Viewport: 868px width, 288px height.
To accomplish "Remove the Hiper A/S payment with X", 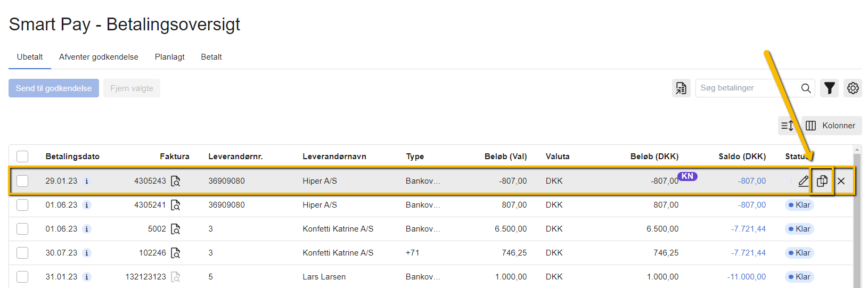I will tap(841, 181).
